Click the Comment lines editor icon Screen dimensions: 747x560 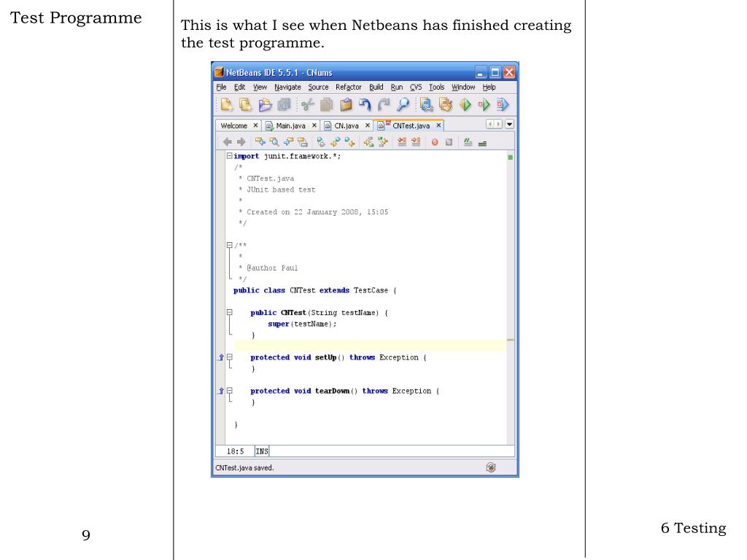pyautogui.click(x=468, y=142)
